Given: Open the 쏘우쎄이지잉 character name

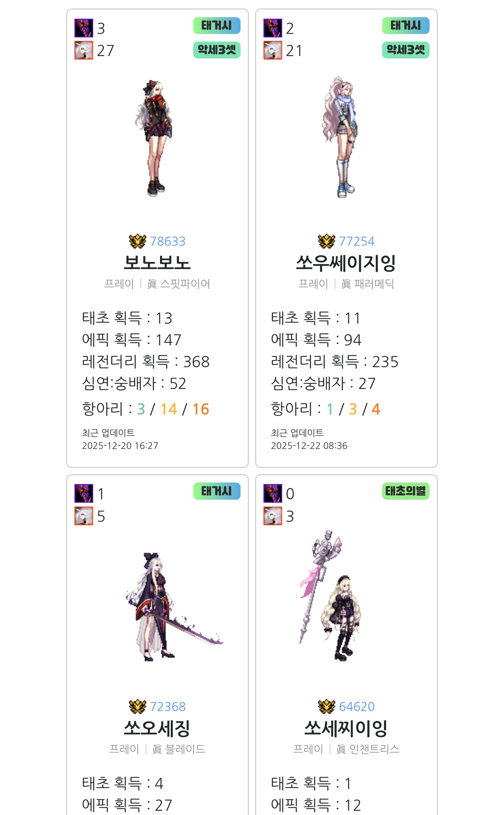Looking at the screenshot, I should tap(346, 263).
